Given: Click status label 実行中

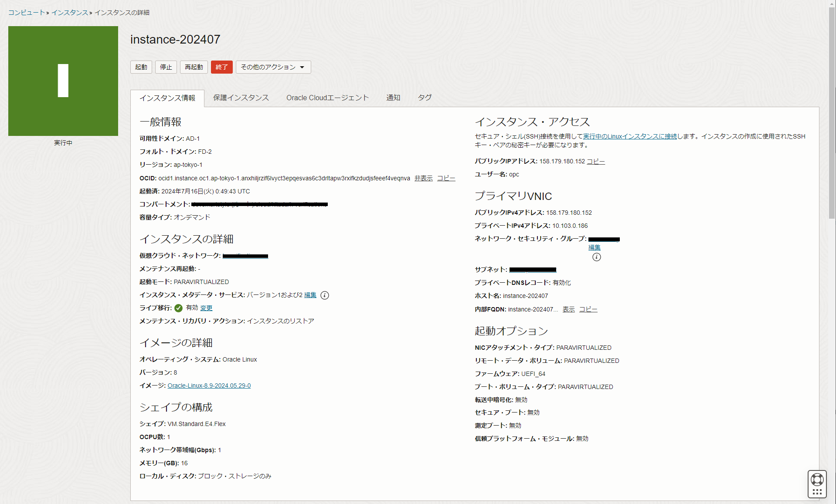Looking at the screenshot, I should coord(63,143).
